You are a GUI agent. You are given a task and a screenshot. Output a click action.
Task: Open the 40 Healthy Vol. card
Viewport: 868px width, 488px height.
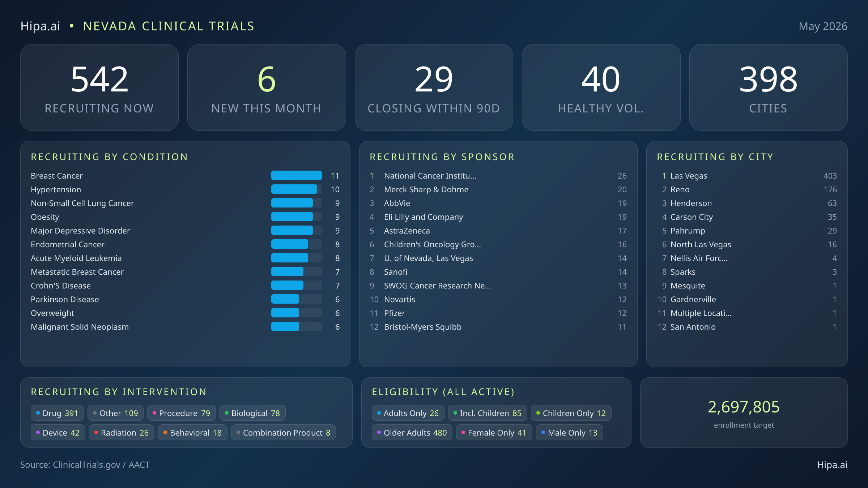pyautogui.click(x=601, y=87)
